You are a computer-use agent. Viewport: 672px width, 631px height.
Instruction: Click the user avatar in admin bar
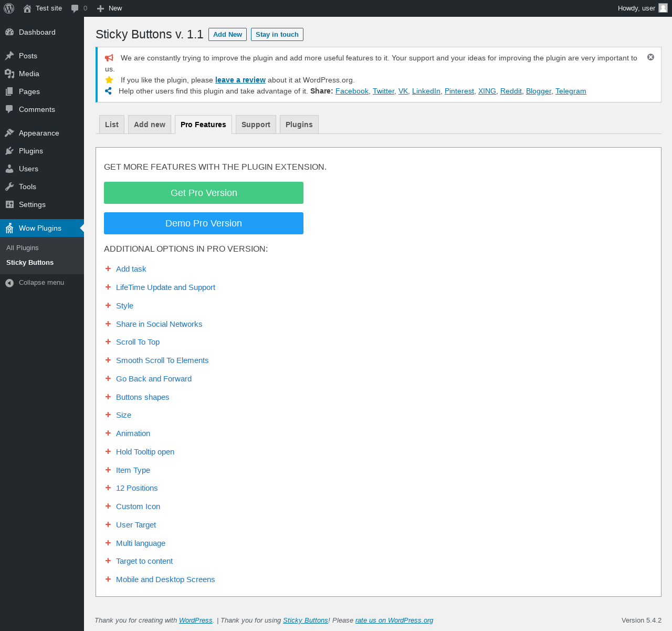(x=663, y=8)
